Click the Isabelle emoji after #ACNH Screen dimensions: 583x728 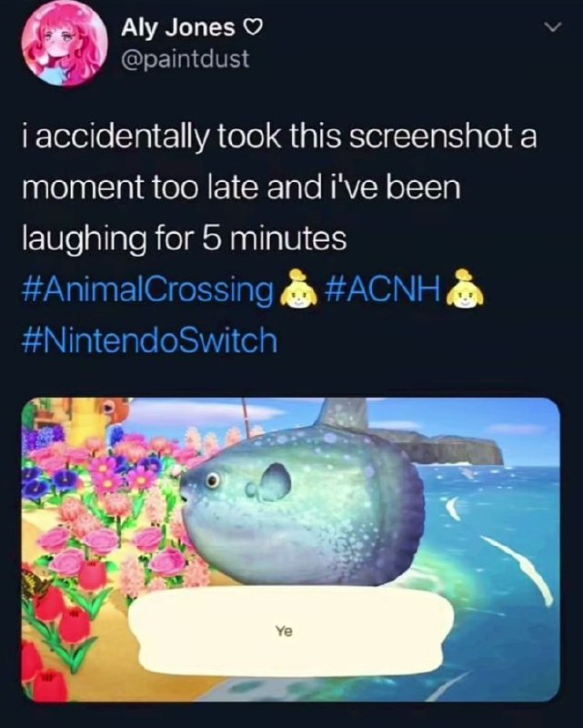pos(464,290)
